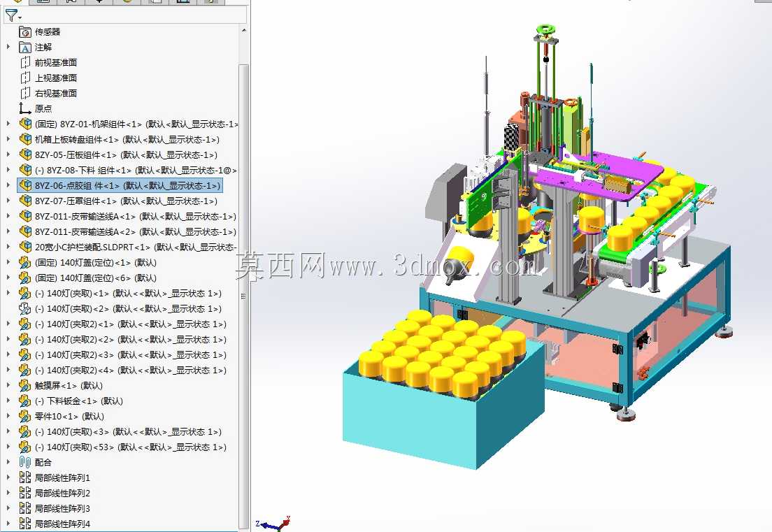
Task: Click the 注解 annotations folder icon
Action: [x=25, y=48]
